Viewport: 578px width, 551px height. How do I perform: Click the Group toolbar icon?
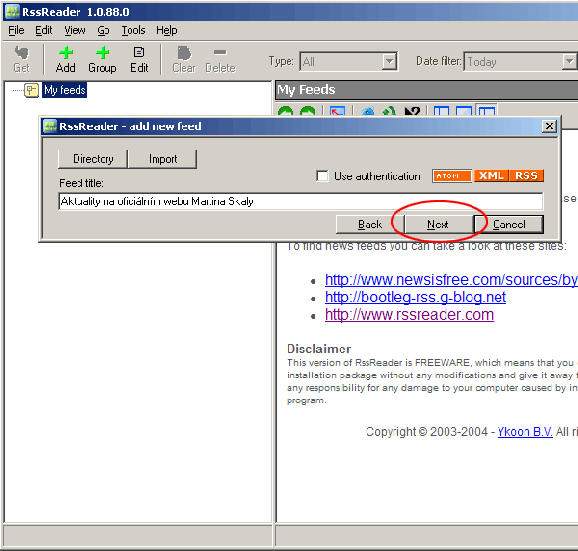102,53
